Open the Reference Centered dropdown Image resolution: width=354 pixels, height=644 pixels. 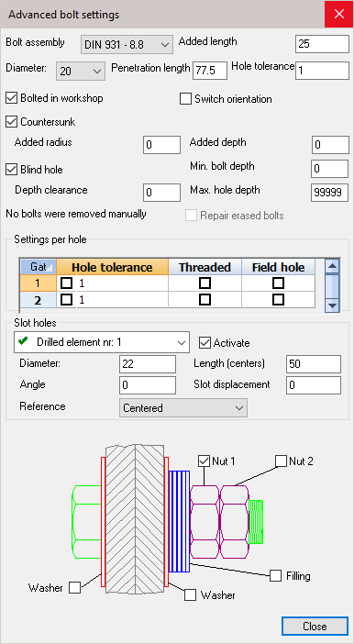183,408
